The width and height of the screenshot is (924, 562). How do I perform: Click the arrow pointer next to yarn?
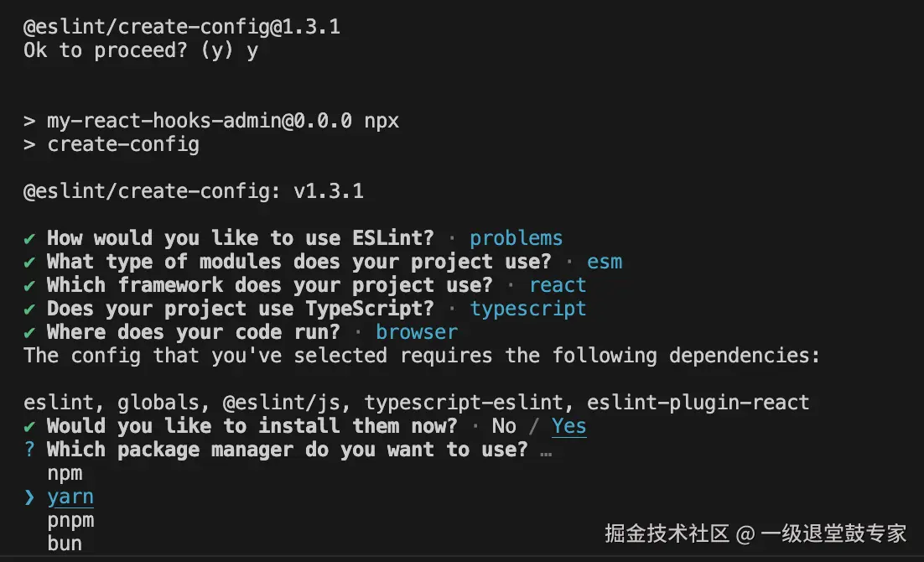point(29,497)
